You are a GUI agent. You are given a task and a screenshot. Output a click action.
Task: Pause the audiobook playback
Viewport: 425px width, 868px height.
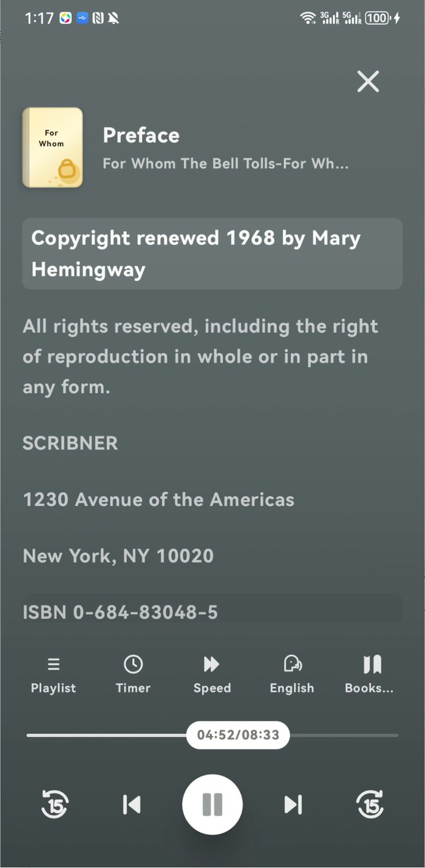pyautogui.click(x=212, y=804)
